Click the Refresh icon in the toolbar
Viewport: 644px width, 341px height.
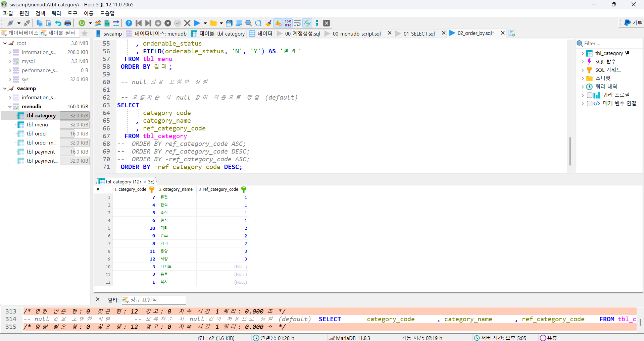click(82, 23)
